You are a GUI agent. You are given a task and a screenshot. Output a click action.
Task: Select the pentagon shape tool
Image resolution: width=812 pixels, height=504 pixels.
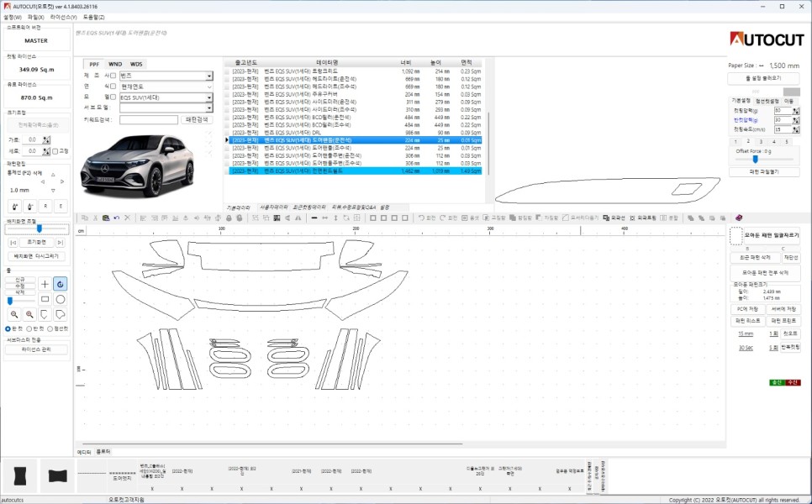(x=45, y=314)
